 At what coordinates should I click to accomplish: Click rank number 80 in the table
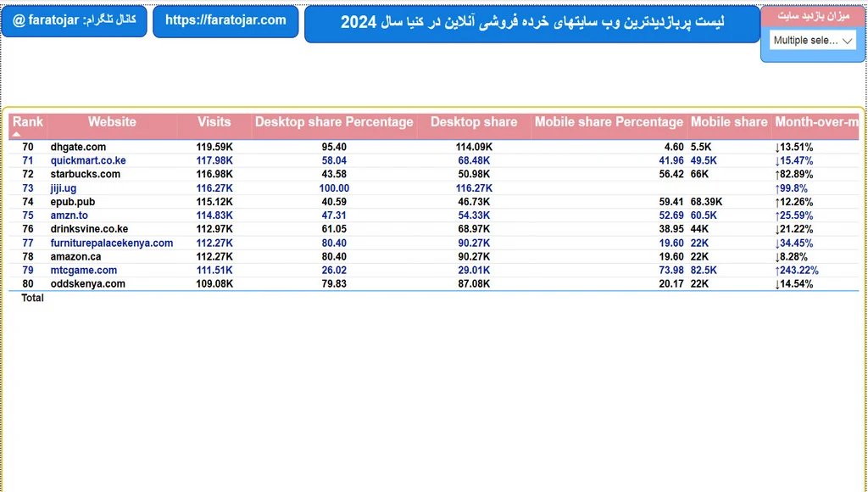[28, 283]
